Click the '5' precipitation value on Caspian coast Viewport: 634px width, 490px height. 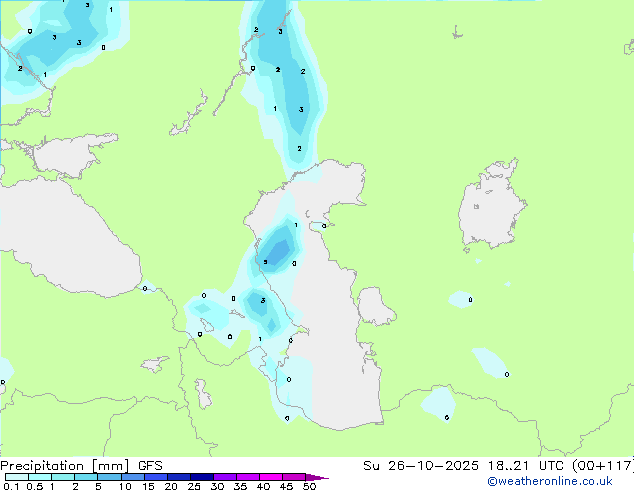click(x=265, y=262)
